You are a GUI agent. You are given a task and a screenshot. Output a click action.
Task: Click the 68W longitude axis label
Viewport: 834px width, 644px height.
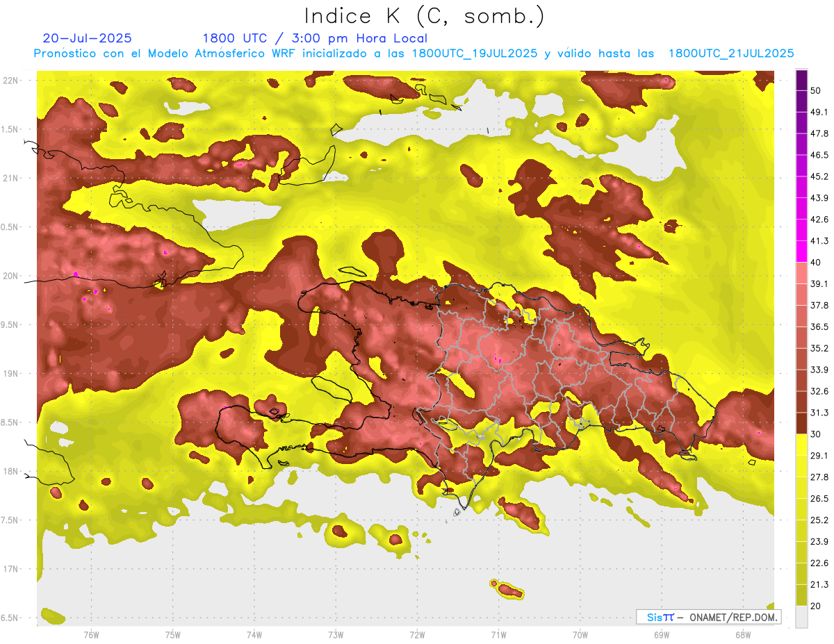[x=743, y=634]
